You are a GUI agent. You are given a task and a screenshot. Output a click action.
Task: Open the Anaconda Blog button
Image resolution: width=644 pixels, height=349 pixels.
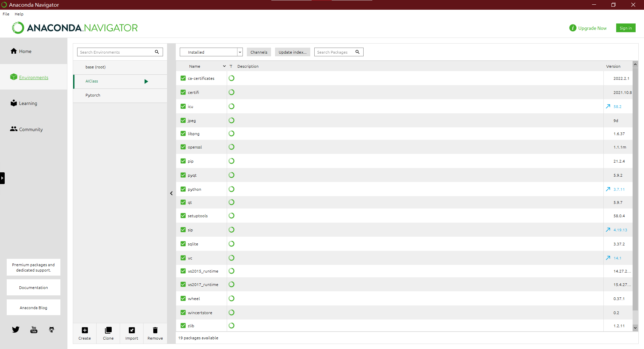[x=34, y=307]
